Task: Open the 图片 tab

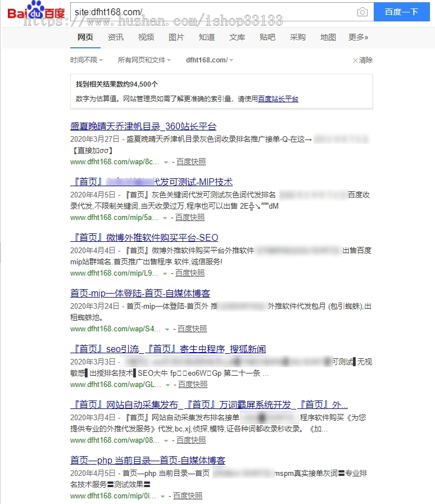Action: [x=176, y=37]
